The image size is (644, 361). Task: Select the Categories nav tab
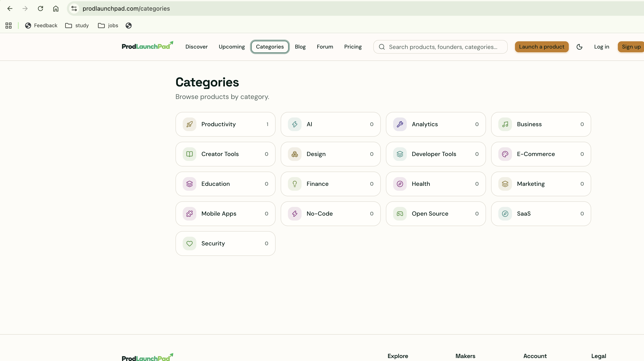270,47
